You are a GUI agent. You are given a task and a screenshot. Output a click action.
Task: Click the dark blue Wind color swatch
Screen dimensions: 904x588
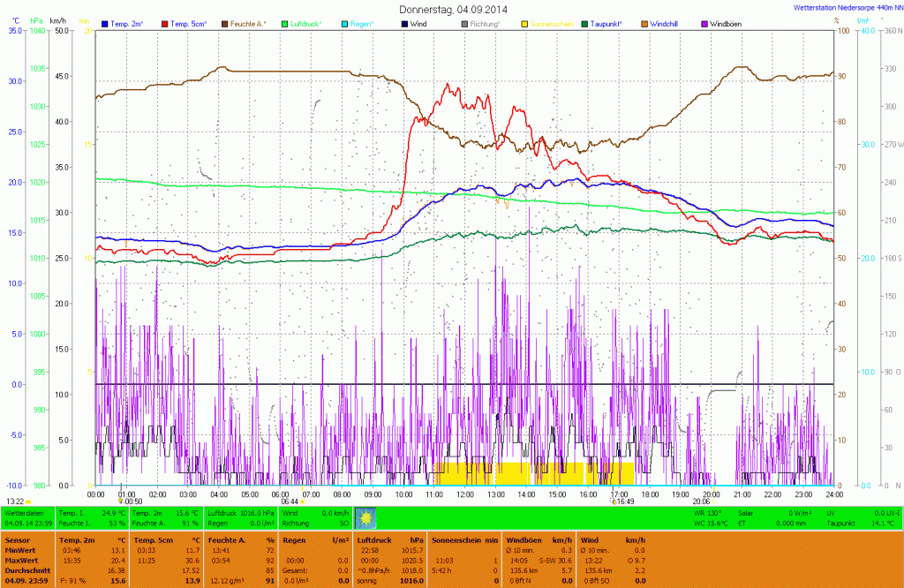pos(403,23)
